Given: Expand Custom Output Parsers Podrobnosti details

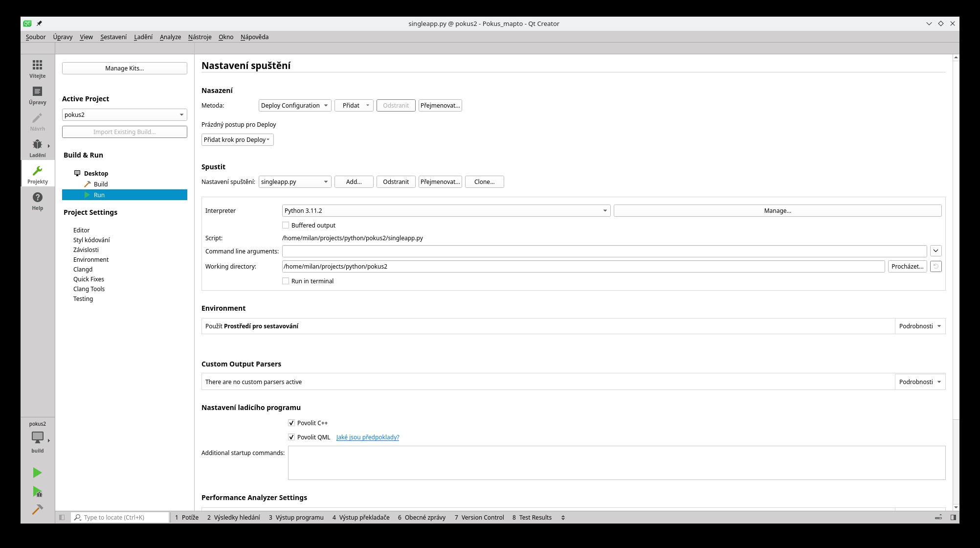Looking at the screenshot, I should pos(920,382).
